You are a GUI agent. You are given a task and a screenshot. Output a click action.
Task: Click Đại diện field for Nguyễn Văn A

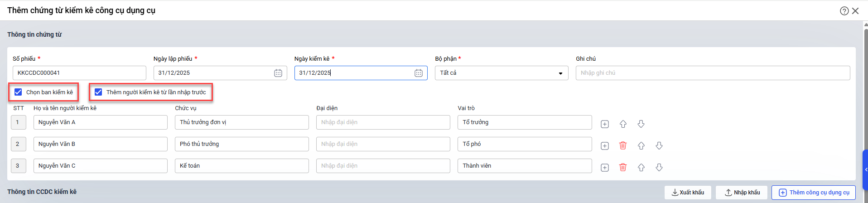(x=383, y=122)
